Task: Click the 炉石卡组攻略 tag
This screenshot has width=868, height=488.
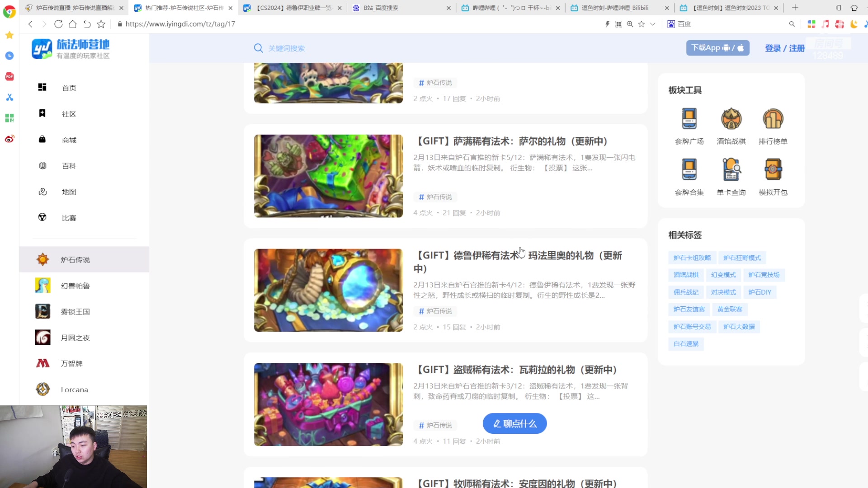Action: click(692, 258)
